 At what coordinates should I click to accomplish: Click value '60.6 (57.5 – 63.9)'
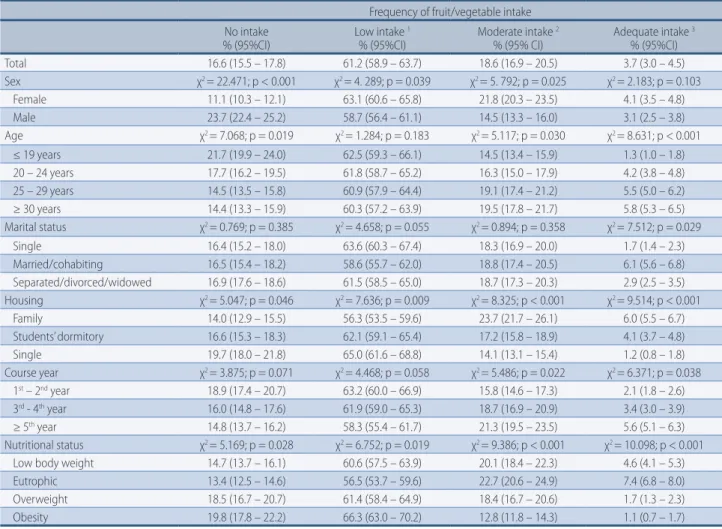click(x=382, y=463)
